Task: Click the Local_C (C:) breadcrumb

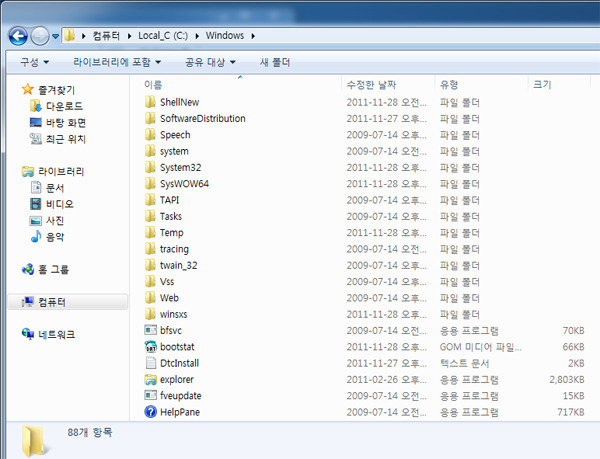Action: [x=163, y=36]
